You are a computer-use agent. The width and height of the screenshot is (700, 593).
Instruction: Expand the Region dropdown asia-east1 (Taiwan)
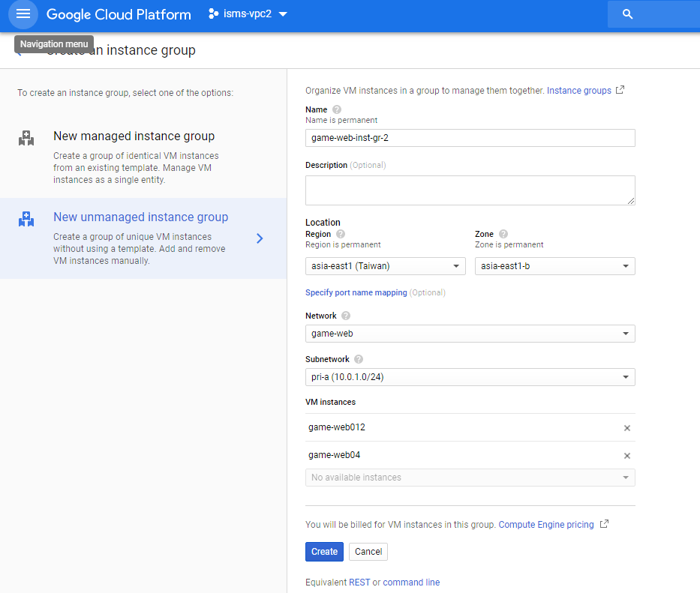pos(385,266)
